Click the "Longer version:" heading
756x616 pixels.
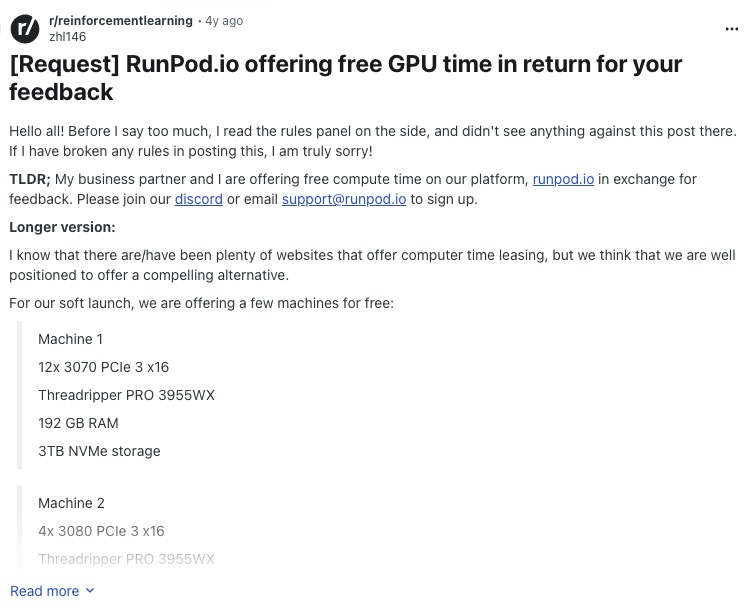tap(62, 227)
